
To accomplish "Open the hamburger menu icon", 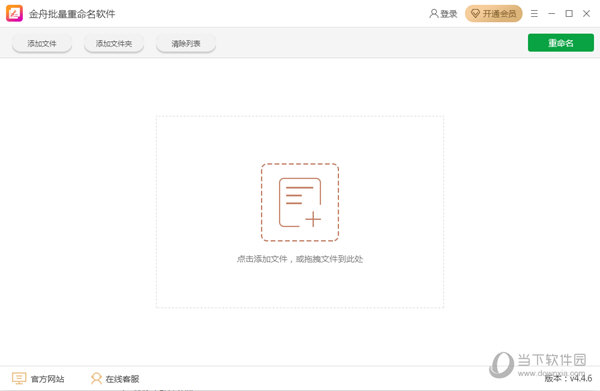I will 534,14.
